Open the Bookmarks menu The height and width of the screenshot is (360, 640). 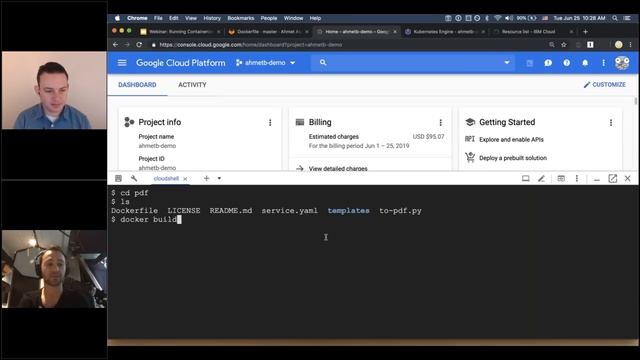240,18
